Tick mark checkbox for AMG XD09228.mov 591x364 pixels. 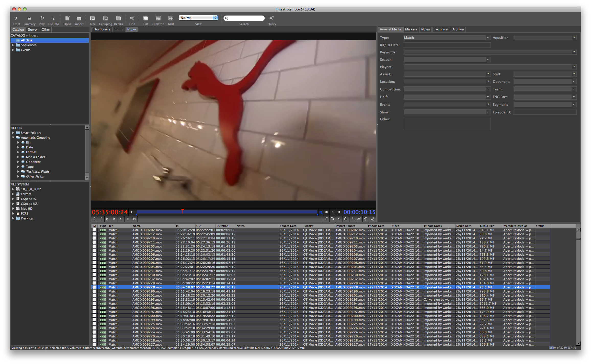click(94, 287)
